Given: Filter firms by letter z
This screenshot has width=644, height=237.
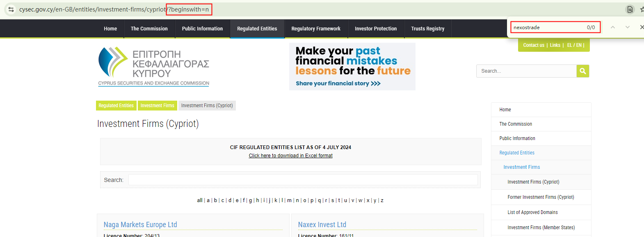Looking at the screenshot, I should point(382,200).
